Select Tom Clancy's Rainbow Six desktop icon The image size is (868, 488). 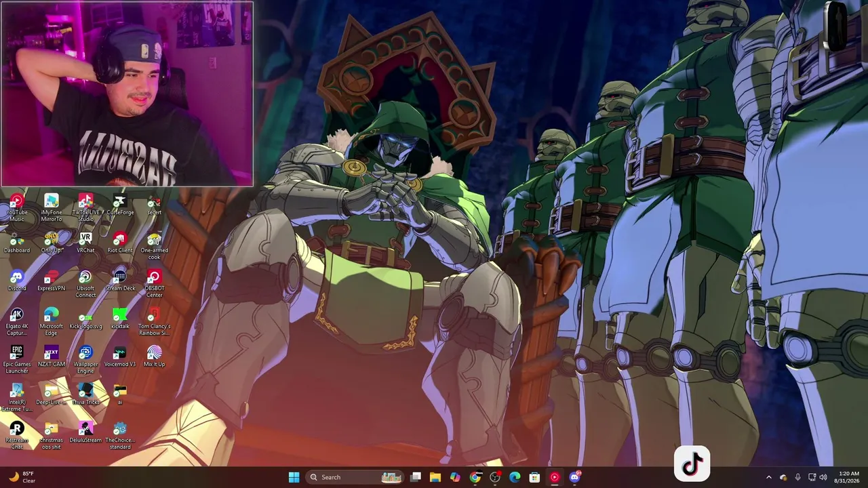[154, 322]
